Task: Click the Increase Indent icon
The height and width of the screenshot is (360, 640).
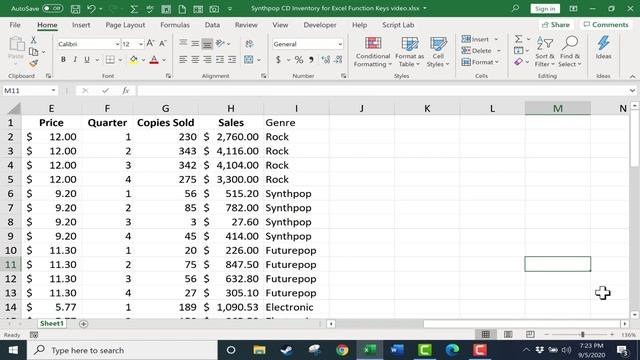Action: pos(232,60)
